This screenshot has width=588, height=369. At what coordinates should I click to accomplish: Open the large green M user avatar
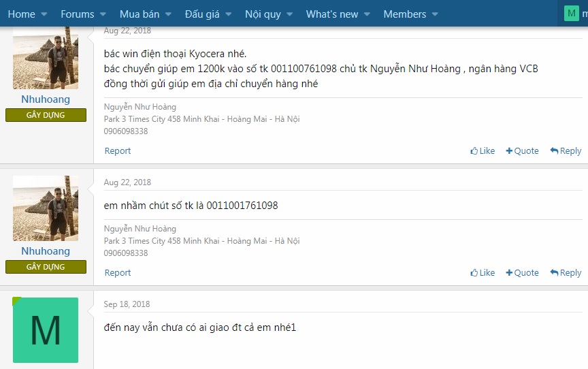pyautogui.click(x=46, y=330)
